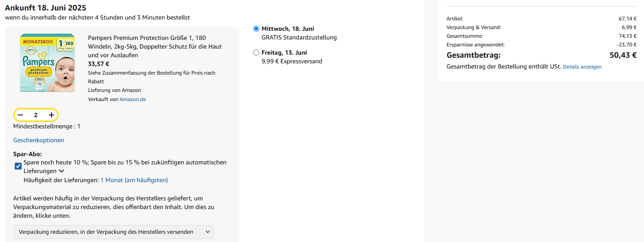
Task: Uncheck the Spar-Abo savings checkbox
Action: point(18,166)
